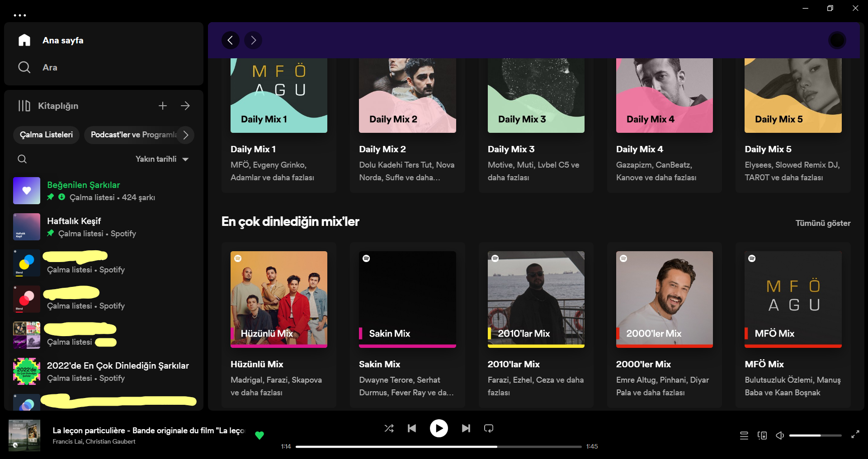
Task: Click the 2022 top songs cover thumbnail
Action: pos(27,371)
